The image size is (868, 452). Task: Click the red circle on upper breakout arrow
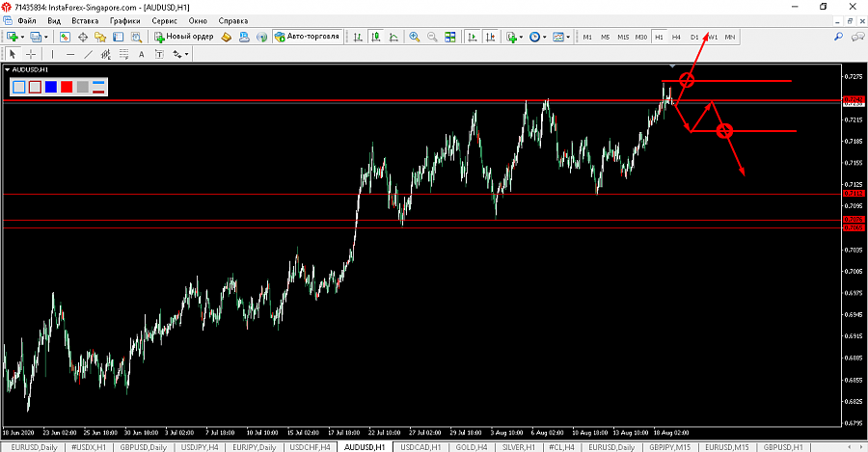687,79
